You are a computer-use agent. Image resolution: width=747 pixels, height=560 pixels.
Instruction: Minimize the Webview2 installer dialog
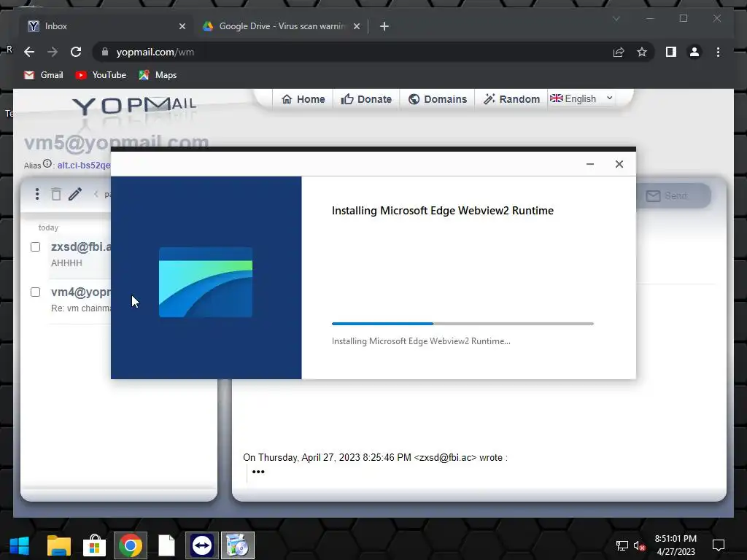(589, 164)
